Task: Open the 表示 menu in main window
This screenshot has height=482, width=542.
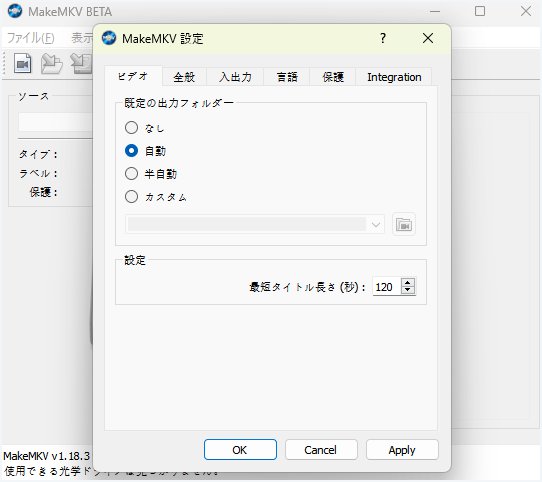Action: point(82,38)
